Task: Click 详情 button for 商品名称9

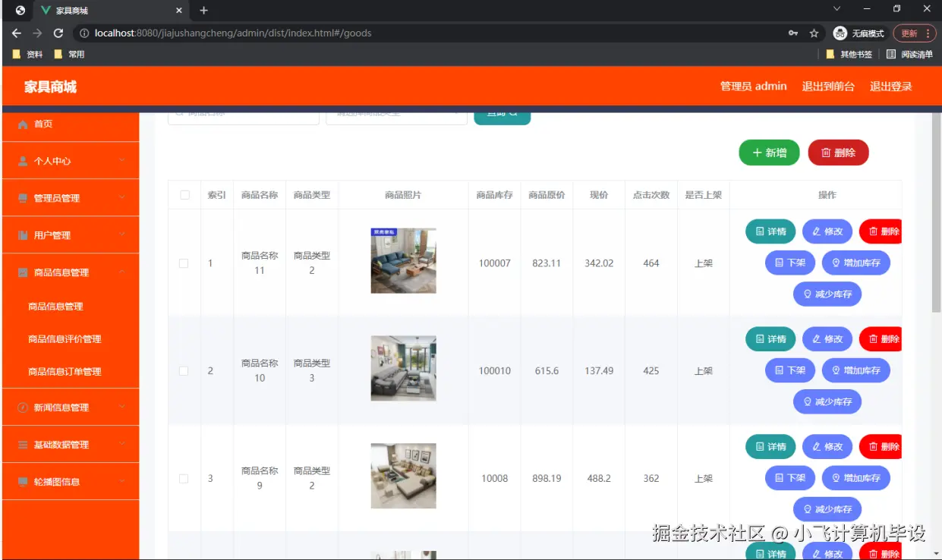Action: [x=770, y=447]
